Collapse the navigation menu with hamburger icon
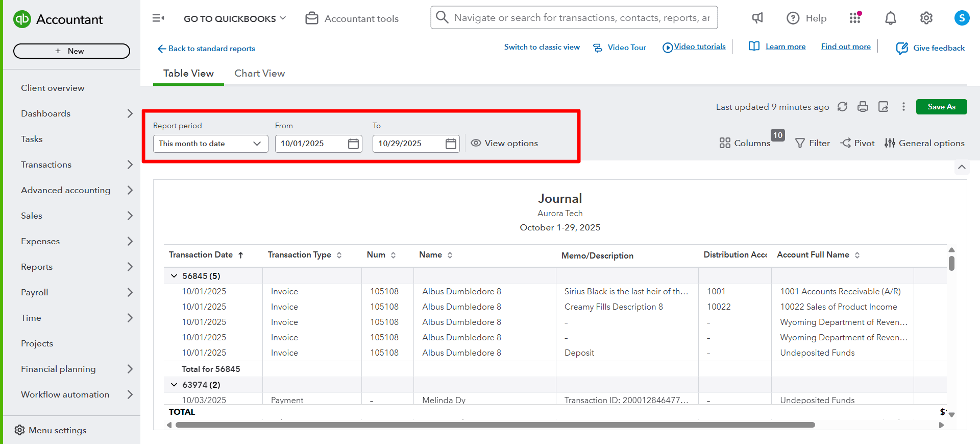Screen dimensions: 980x444 (x=158, y=18)
